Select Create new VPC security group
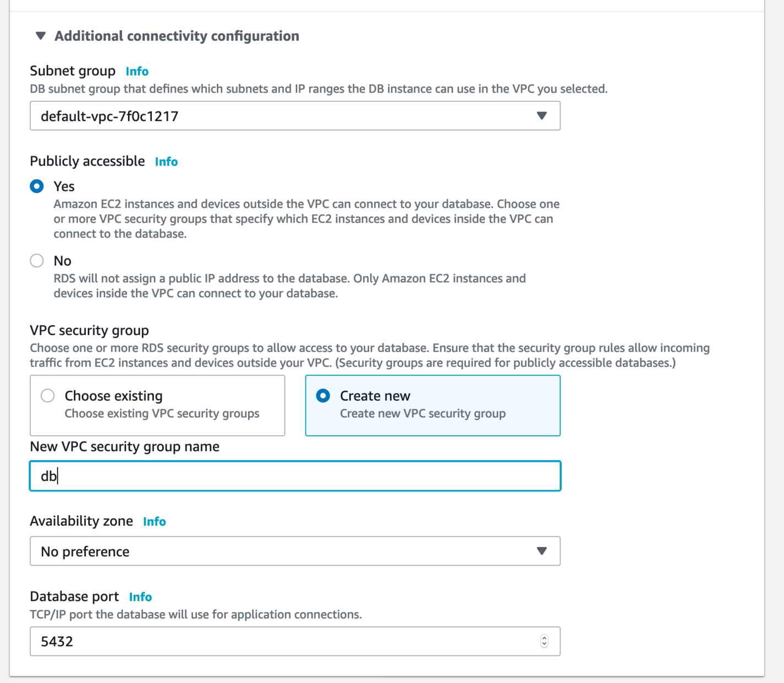784x683 pixels. (x=324, y=396)
